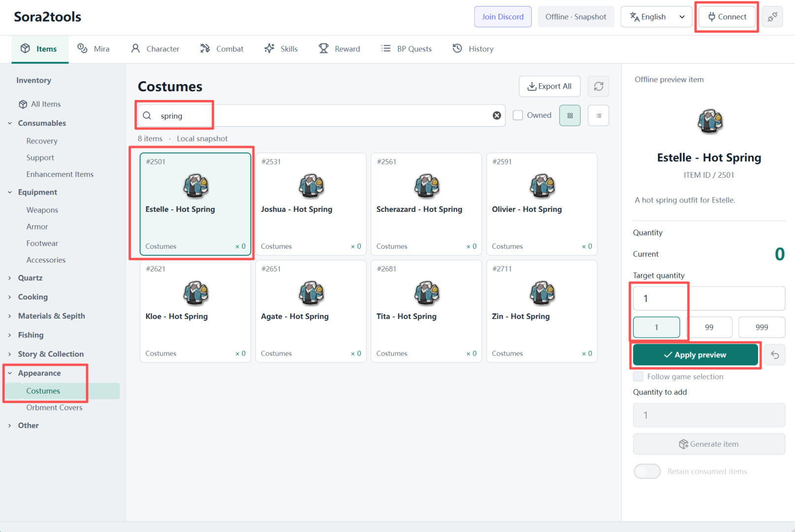Switch to list view layout
The image size is (795, 532).
coord(598,116)
